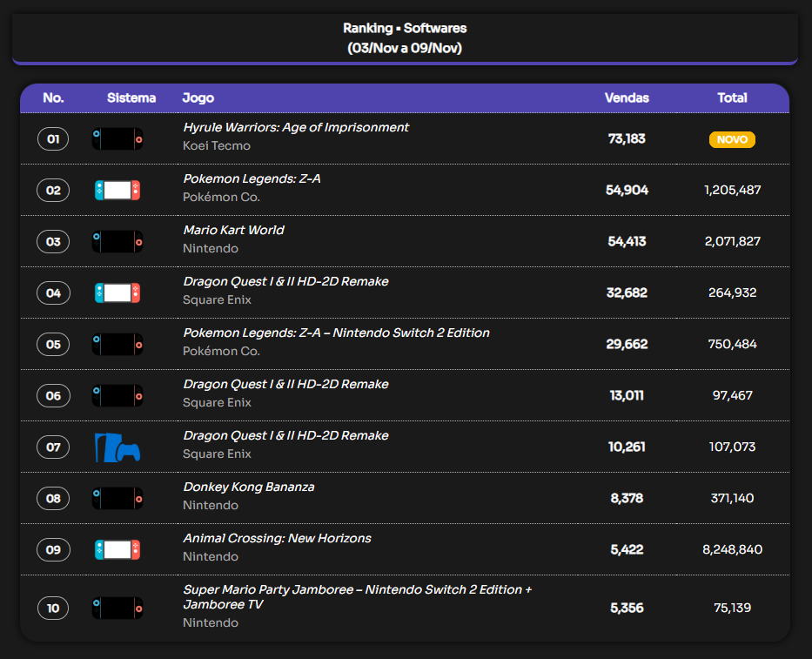Select the Mario Kart World title
The image size is (812, 659).
(x=233, y=230)
